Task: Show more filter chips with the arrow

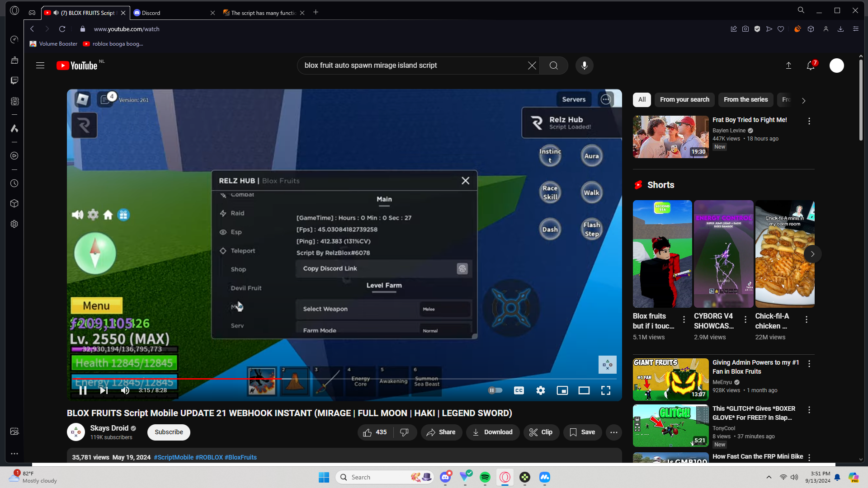Action: [803, 100]
